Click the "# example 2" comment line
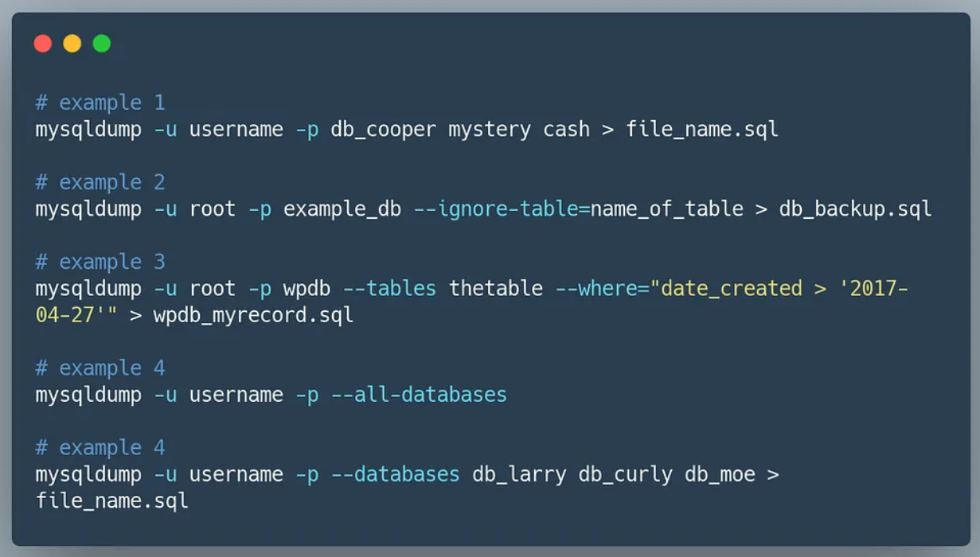 (x=100, y=182)
